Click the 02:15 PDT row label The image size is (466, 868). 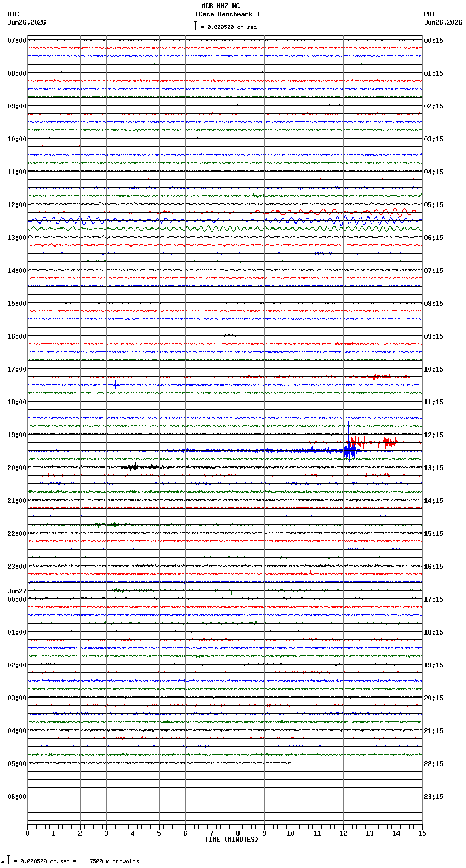point(434,106)
